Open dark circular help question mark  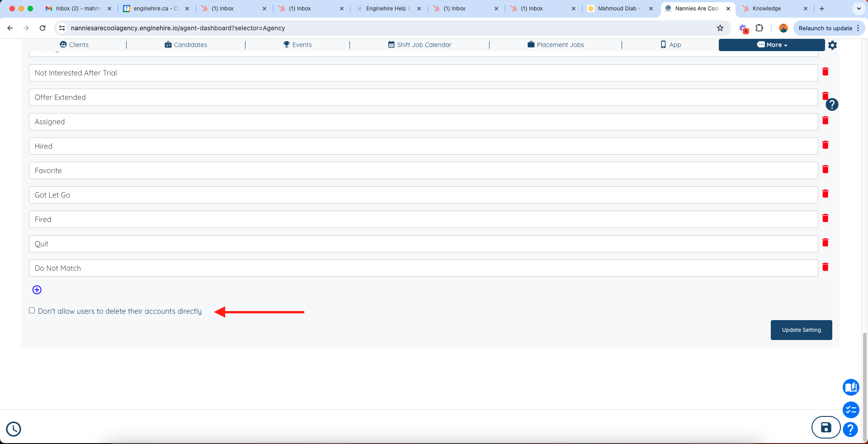pos(832,104)
